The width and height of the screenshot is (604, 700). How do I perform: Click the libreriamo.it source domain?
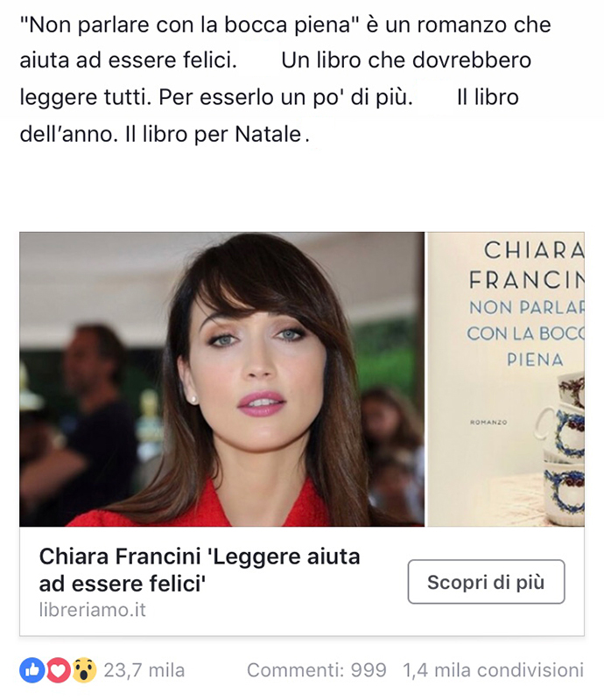click(93, 610)
